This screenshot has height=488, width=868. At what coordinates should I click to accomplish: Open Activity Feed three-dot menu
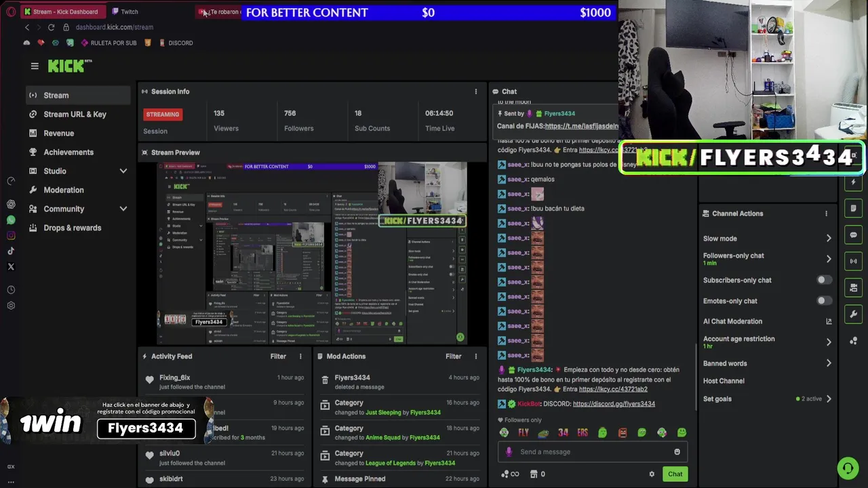click(300, 356)
